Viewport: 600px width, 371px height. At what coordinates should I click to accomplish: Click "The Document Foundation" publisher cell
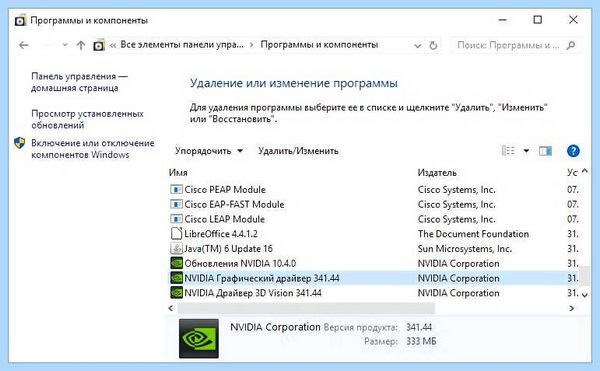pyautogui.click(x=473, y=234)
